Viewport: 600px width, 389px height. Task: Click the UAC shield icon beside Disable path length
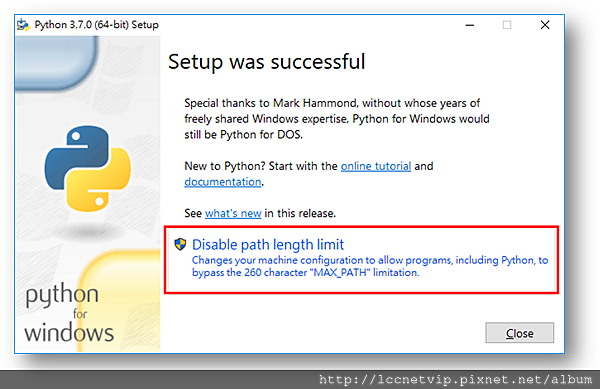(x=180, y=244)
